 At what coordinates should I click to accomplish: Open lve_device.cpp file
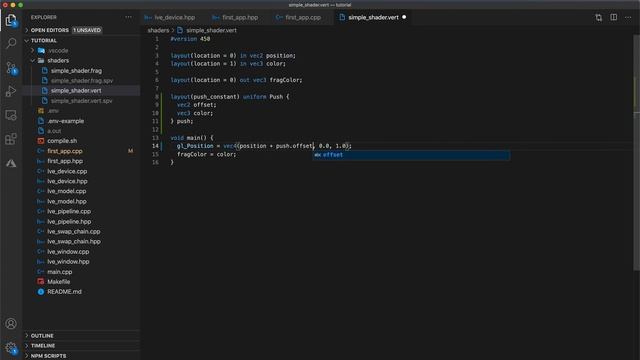point(67,171)
